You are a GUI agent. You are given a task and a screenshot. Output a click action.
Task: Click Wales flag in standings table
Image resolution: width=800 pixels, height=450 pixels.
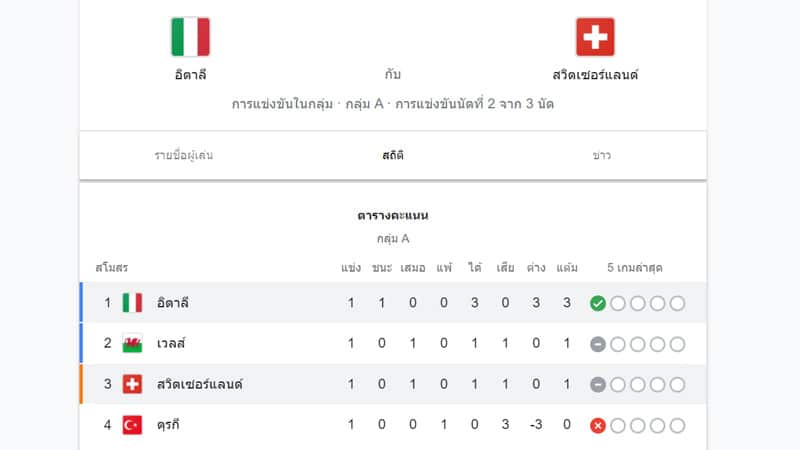click(x=132, y=343)
